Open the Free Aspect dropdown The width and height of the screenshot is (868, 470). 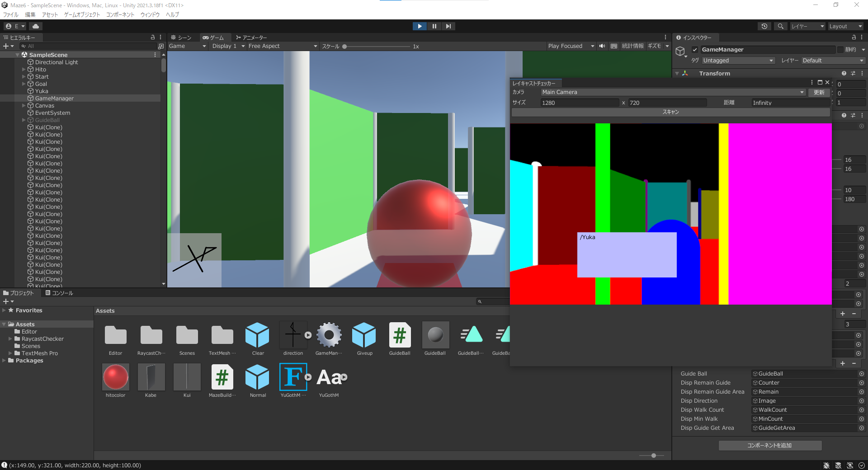pos(283,46)
